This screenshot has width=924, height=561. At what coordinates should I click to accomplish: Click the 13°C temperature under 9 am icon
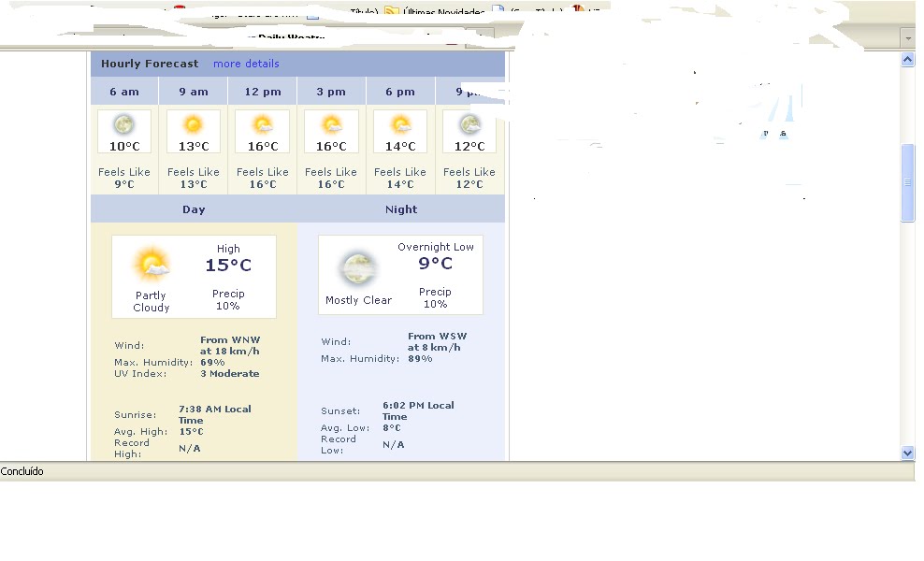click(194, 146)
